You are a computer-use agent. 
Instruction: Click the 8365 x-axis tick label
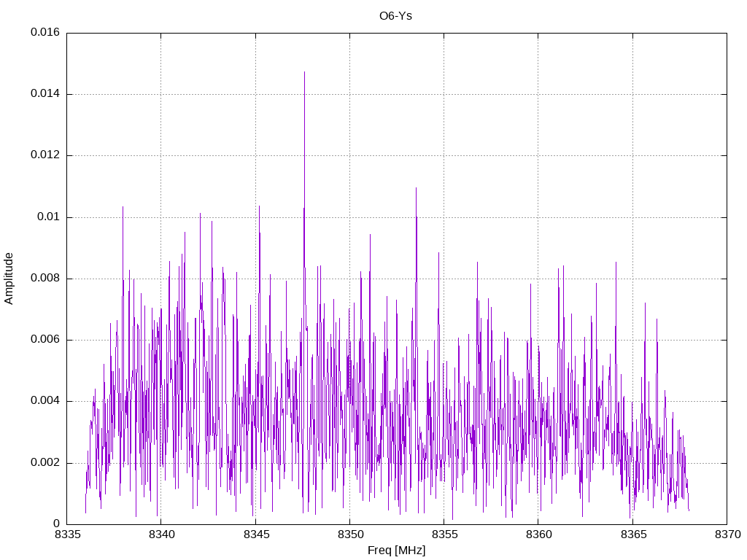632,534
